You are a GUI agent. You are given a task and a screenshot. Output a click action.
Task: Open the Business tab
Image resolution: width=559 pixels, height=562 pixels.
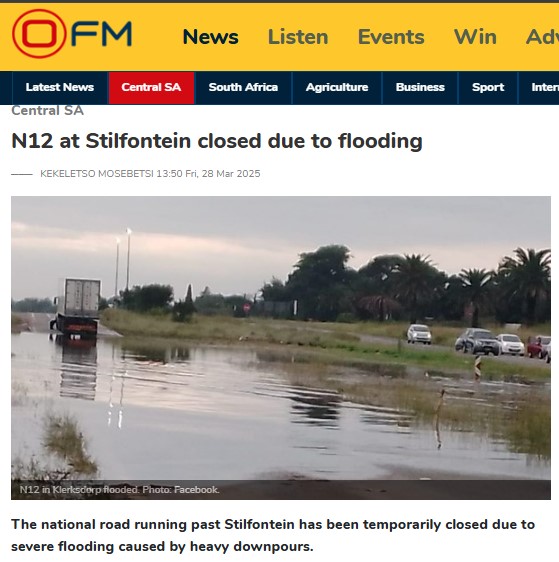coord(420,87)
